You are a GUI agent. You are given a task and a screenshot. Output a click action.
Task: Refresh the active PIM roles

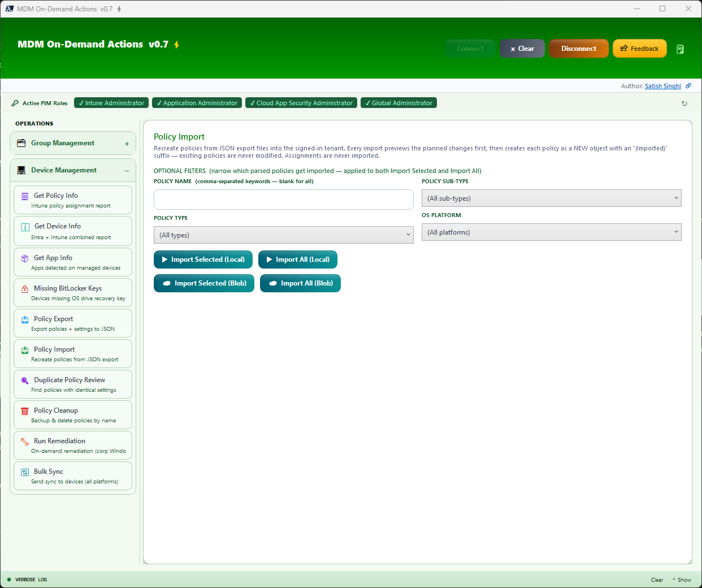[684, 103]
